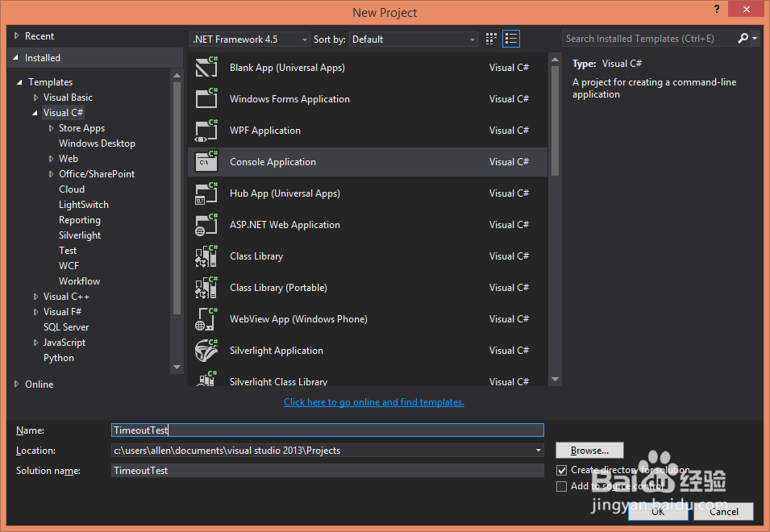Select the Class Library (Portable) icon
Viewport: 770px width, 532px height.
(206, 287)
